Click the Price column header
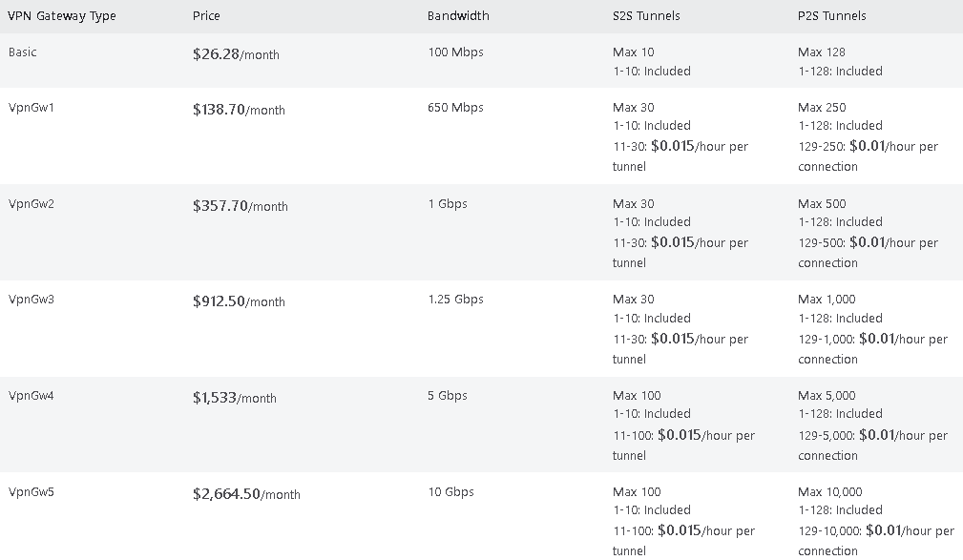Viewport: 963px width, 560px height. pyautogui.click(x=205, y=16)
